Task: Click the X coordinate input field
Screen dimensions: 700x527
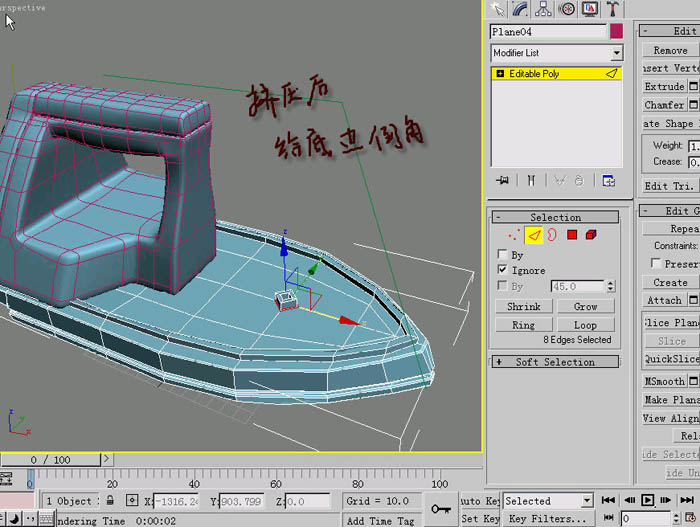Action: [x=176, y=501]
